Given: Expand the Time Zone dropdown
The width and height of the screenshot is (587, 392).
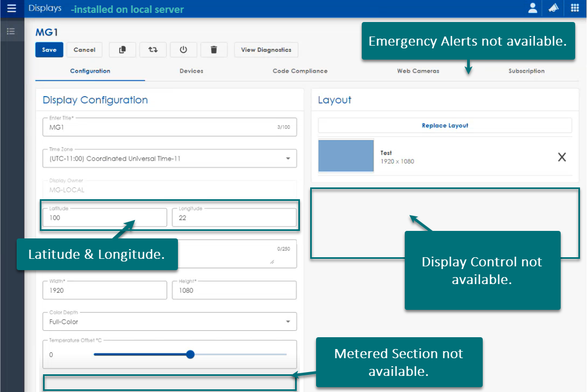Looking at the screenshot, I should pyautogui.click(x=288, y=158).
